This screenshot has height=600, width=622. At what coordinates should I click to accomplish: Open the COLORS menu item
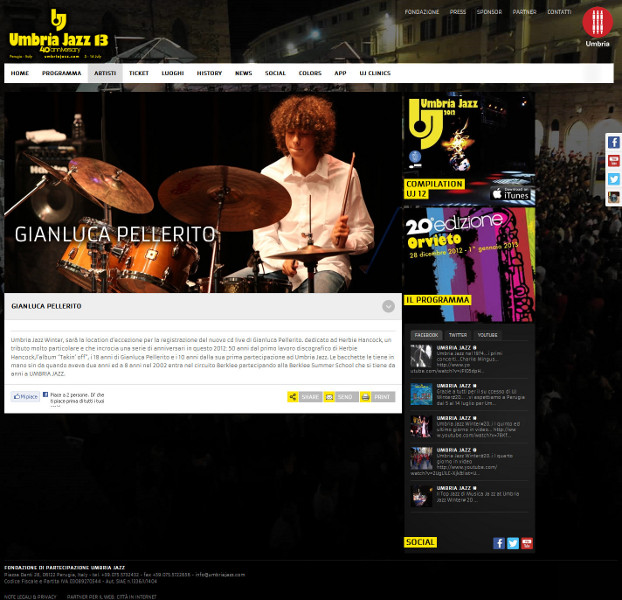click(310, 73)
